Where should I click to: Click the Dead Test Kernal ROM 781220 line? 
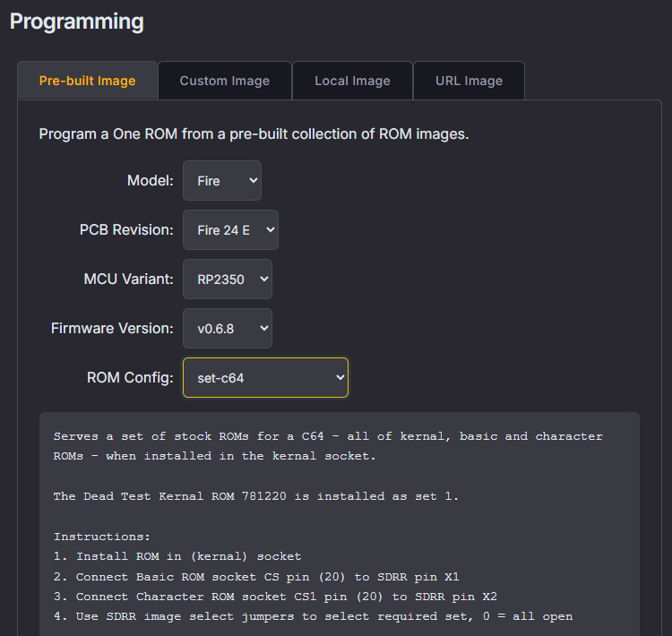click(255, 496)
